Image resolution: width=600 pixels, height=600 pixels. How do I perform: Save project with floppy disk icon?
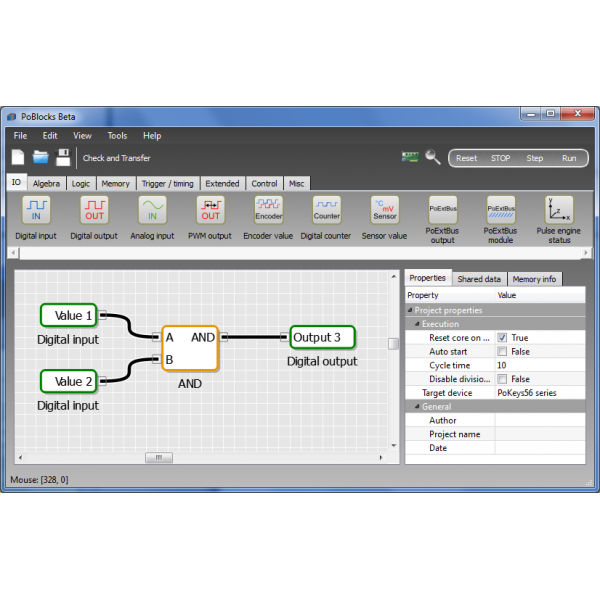(x=64, y=157)
